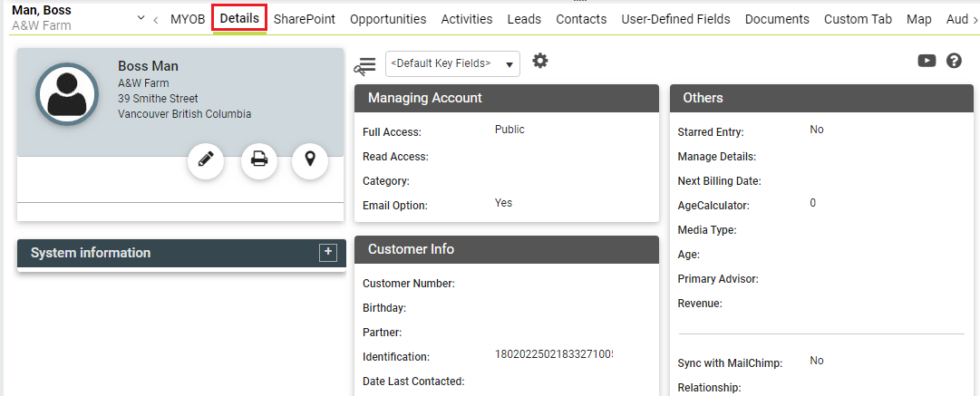Click the System information panel title
Screen dimensions: 980x396
[91, 253]
